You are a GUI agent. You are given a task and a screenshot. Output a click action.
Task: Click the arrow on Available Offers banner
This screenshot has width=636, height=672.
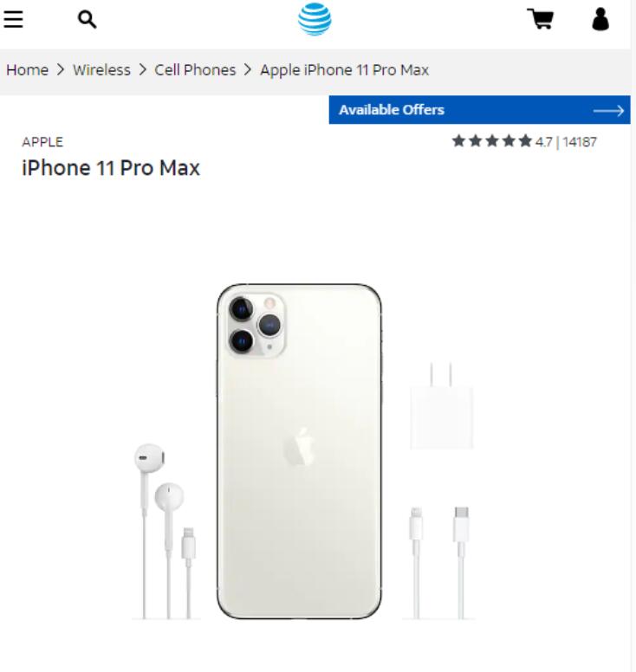pyautogui.click(x=608, y=111)
